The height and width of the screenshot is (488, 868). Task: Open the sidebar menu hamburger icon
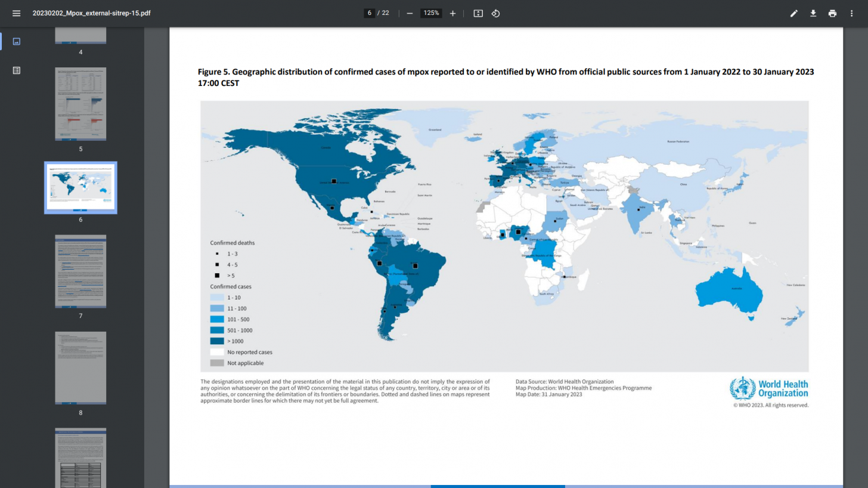[16, 13]
